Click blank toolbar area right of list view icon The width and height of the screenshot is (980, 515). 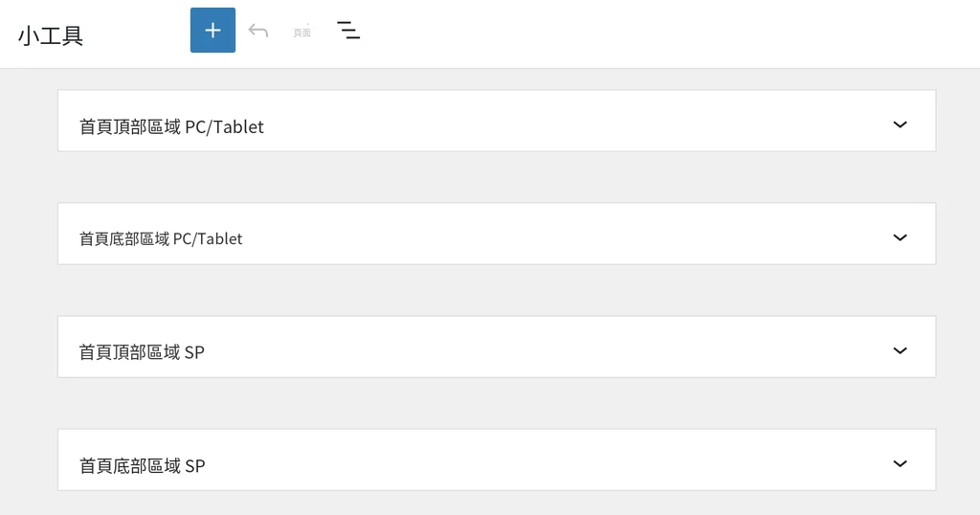coord(669,34)
